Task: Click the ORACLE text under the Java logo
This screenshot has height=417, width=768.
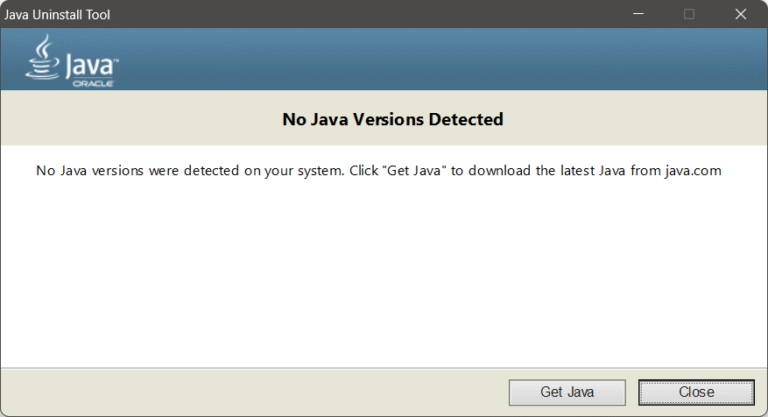Action: tap(92, 84)
